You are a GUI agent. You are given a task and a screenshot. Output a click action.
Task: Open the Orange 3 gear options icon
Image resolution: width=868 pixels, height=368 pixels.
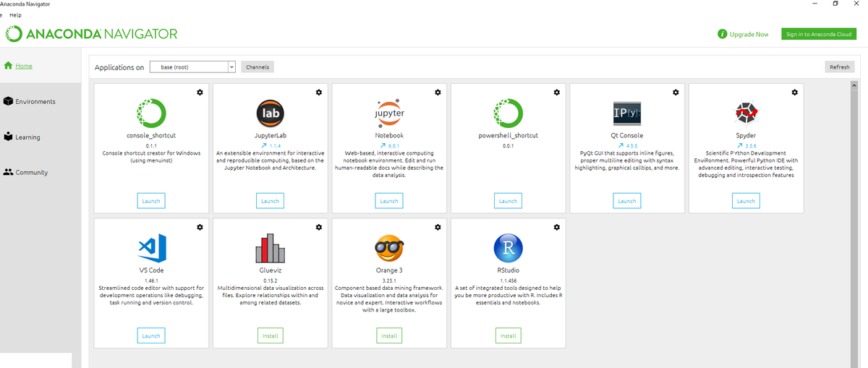tap(438, 227)
